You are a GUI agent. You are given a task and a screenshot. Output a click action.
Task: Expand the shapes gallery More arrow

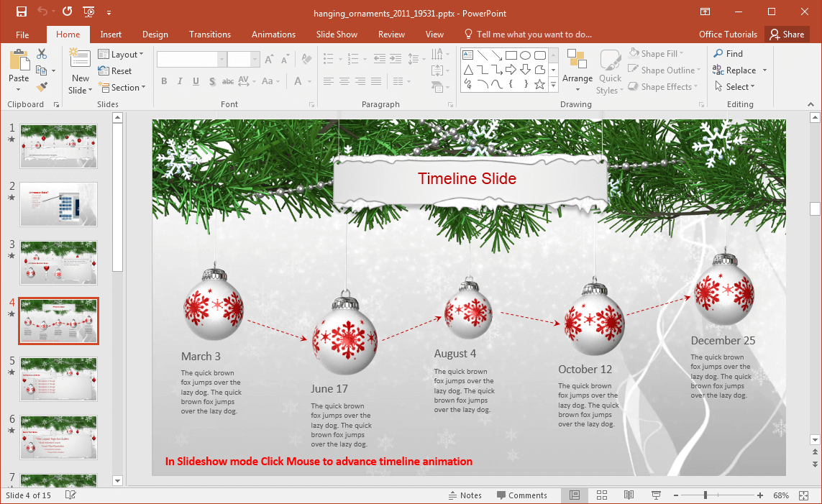click(x=554, y=86)
